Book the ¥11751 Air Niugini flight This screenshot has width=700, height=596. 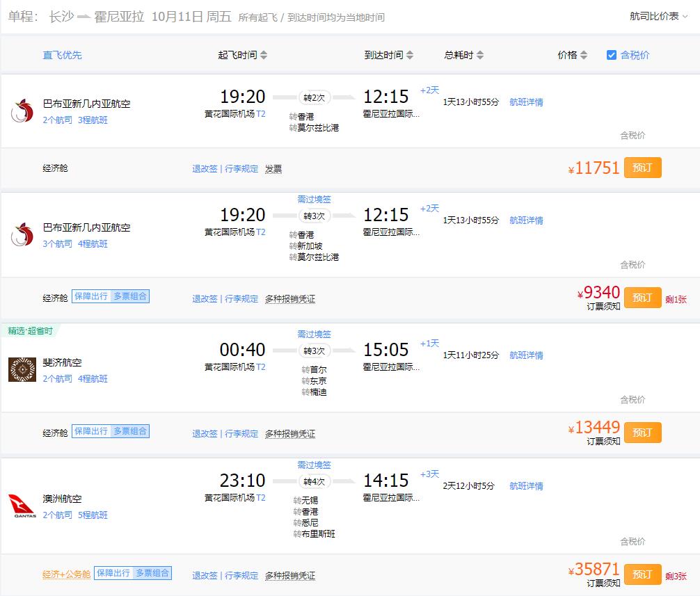click(x=642, y=168)
